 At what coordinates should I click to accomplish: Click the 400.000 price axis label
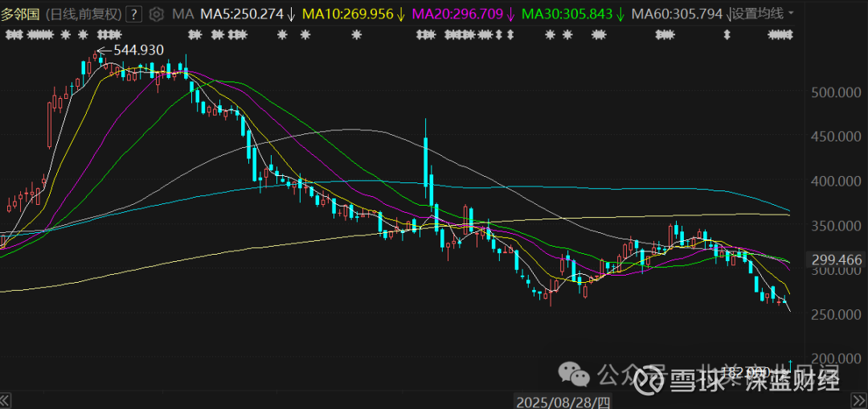[837, 182]
